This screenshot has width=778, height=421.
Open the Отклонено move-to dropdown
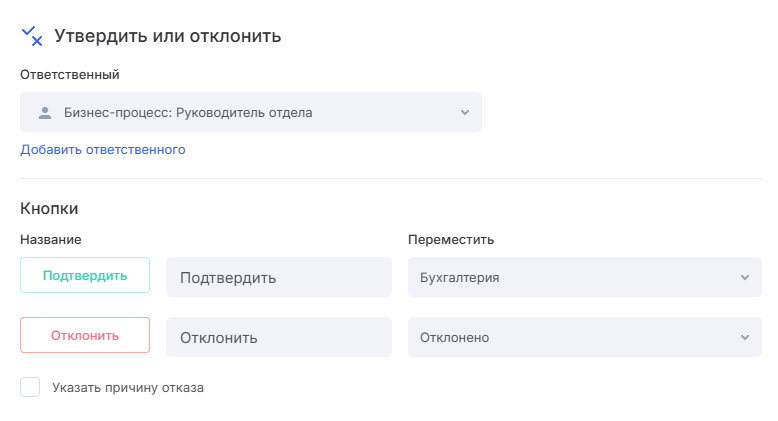coord(584,338)
